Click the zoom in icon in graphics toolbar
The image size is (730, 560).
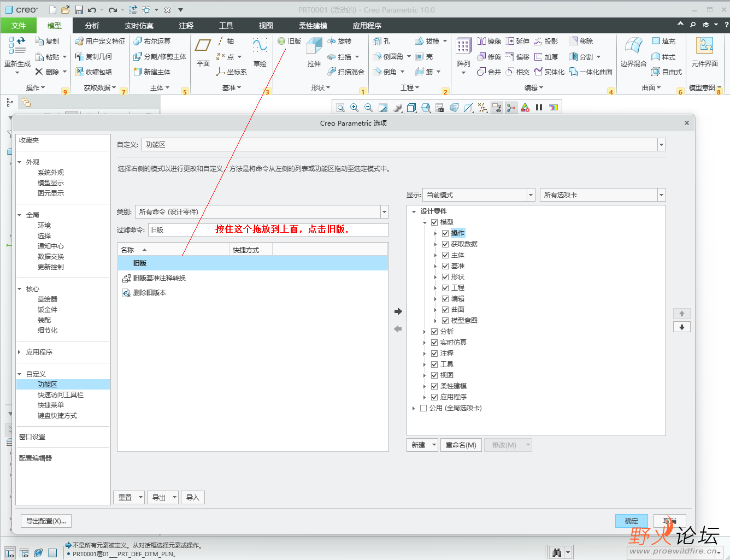click(x=355, y=108)
